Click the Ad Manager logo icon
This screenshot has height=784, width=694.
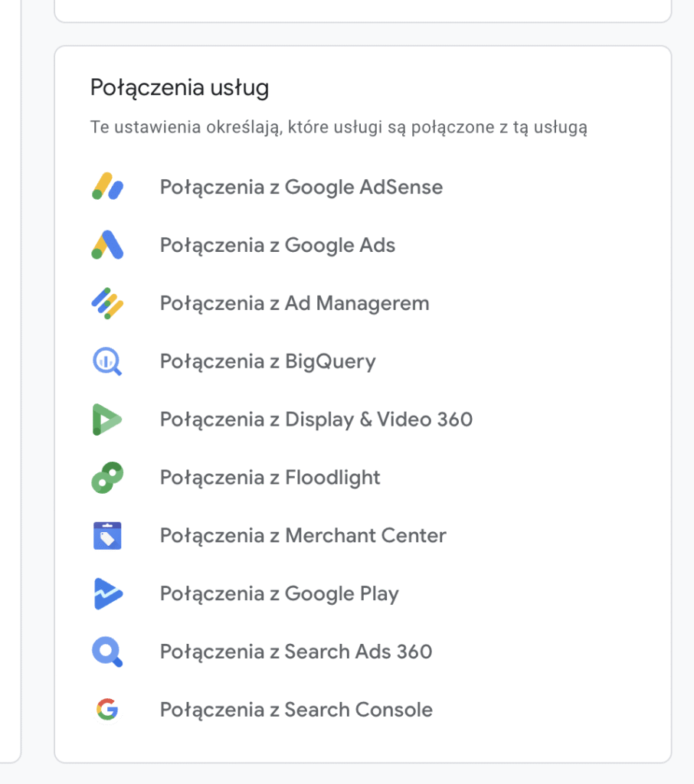tap(107, 303)
